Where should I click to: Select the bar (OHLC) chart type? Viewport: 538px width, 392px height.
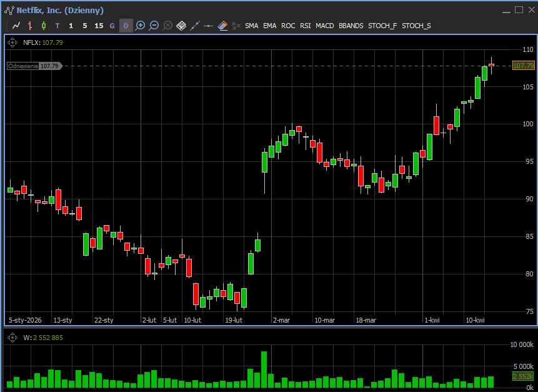[30, 26]
